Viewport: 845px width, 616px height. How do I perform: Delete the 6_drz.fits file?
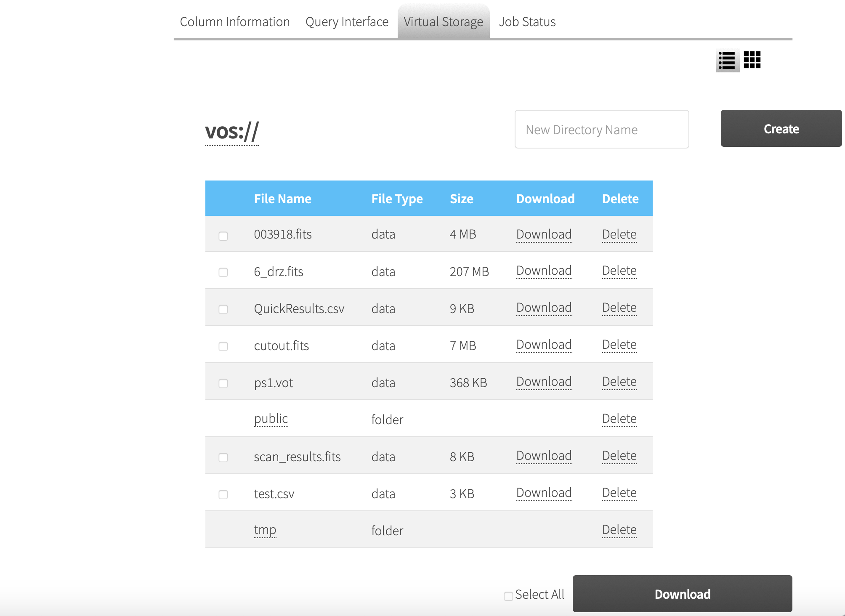coord(619,271)
